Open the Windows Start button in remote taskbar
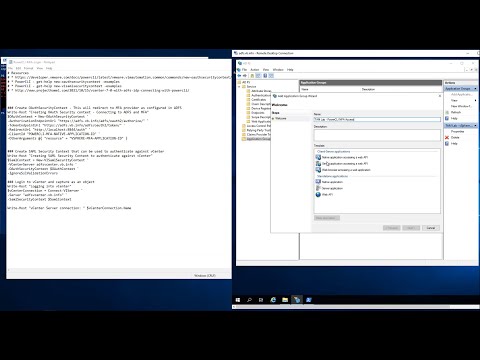Screen dimensions: 480x360 (x=238, y=300)
